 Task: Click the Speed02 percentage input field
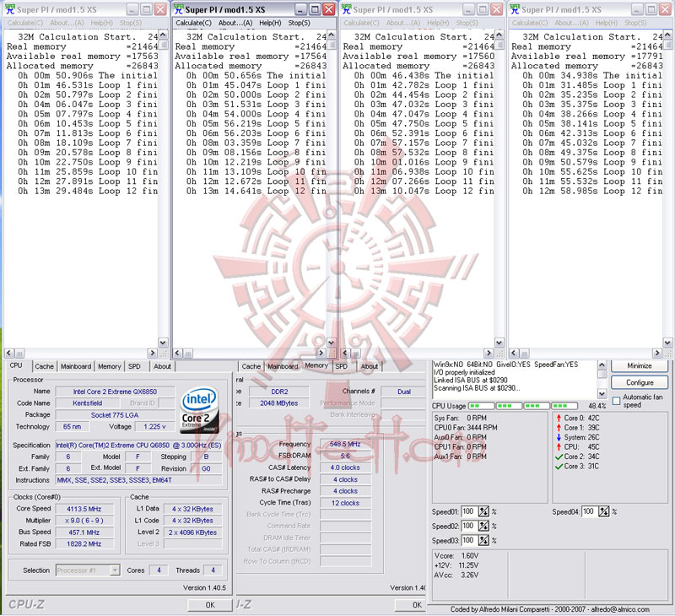pyautogui.click(x=470, y=526)
